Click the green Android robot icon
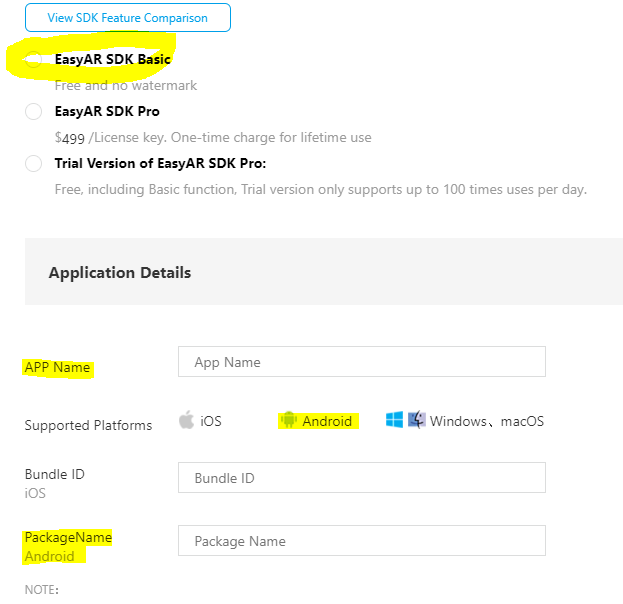This screenshot has height=604, width=623. (x=289, y=420)
